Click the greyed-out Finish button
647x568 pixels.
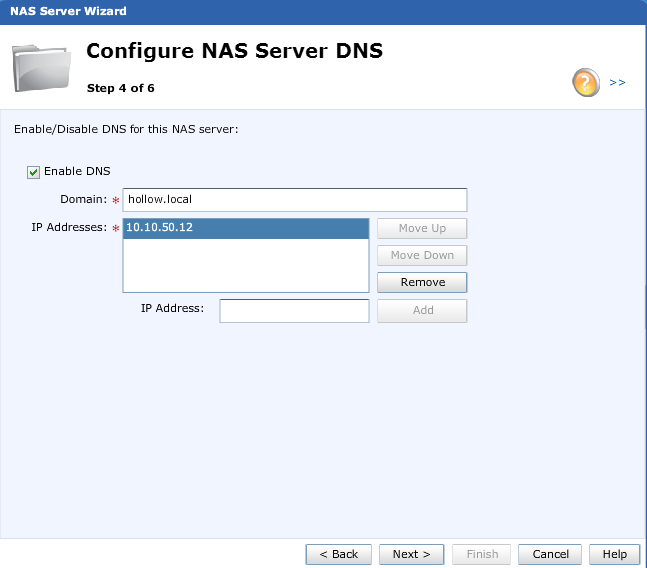click(x=482, y=554)
